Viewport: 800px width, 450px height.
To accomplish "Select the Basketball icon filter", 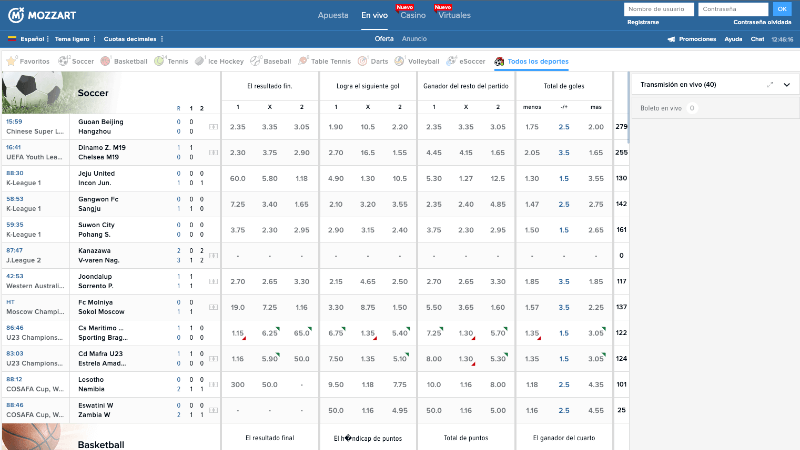I will tap(106, 61).
